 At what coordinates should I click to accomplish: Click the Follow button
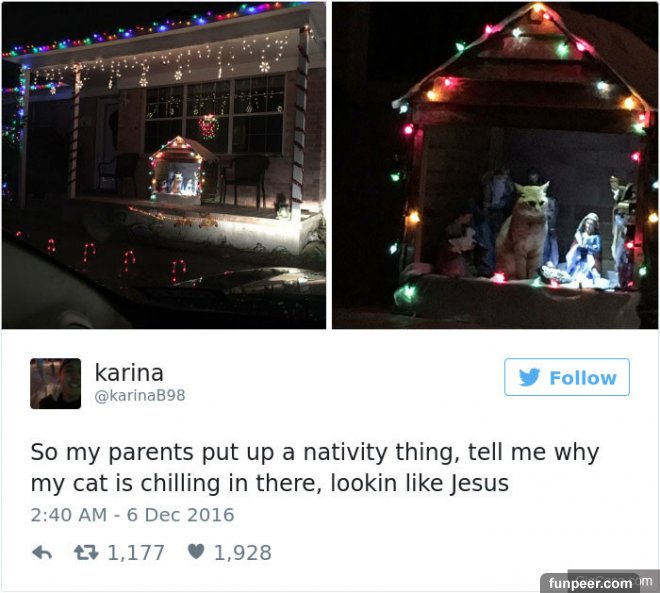(x=567, y=377)
